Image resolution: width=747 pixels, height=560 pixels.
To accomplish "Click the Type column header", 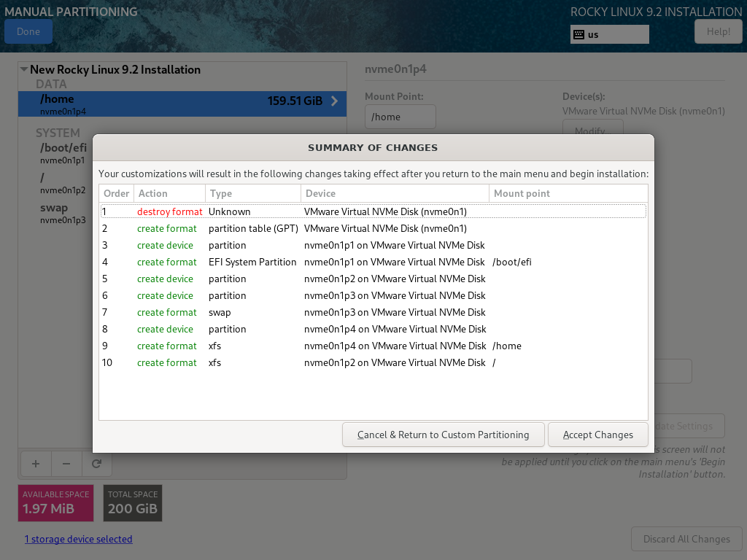I will pos(253,193).
